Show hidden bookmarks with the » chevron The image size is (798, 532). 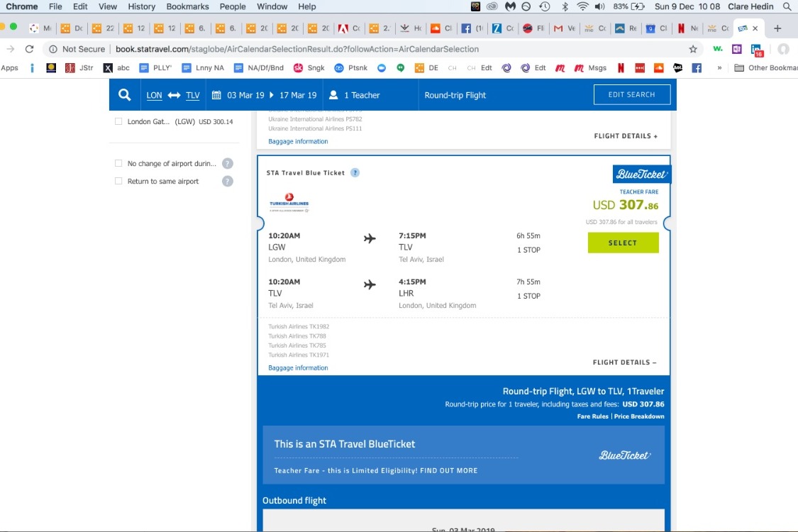[x=719, y=67]
